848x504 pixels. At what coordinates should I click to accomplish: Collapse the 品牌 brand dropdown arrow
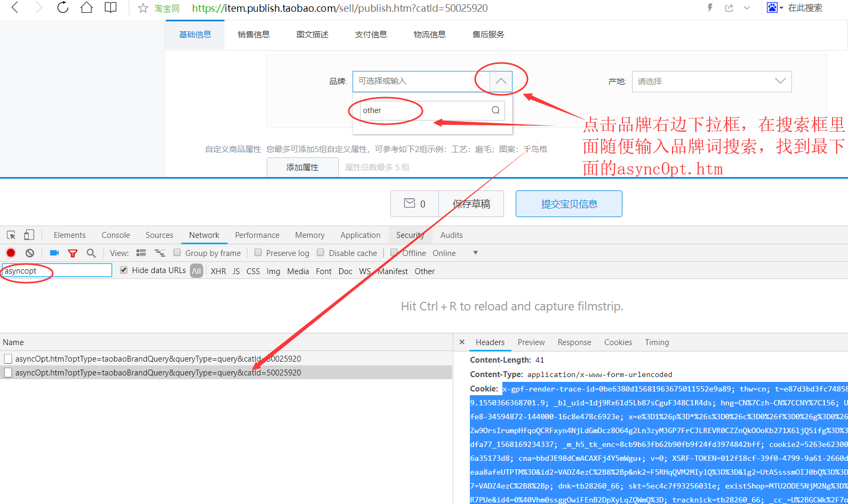[x=501, y=81]
